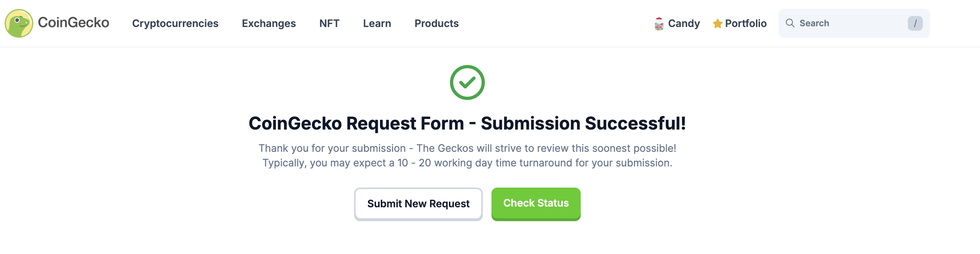Click the 'Thank you for your submission' text

click(467, 148)
